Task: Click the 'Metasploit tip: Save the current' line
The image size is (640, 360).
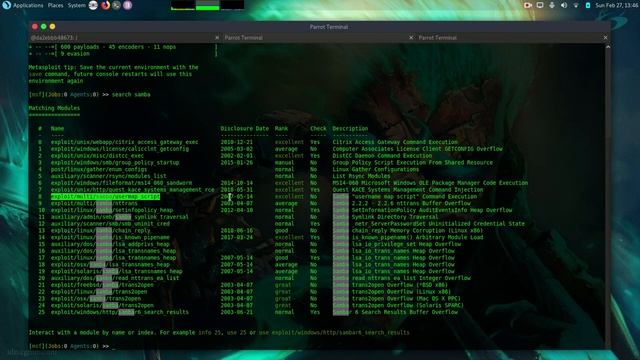Action: [113, 67]
